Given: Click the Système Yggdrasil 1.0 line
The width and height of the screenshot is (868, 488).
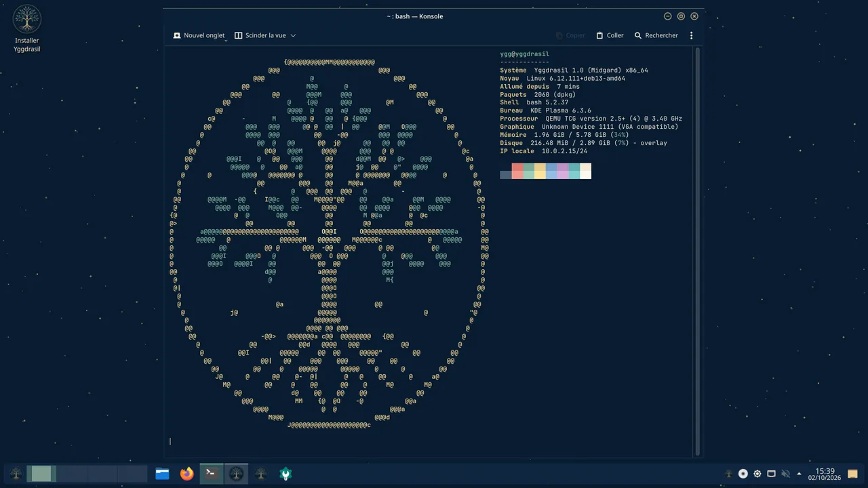Looking at the screenshot, I should [x=574, y=70].
